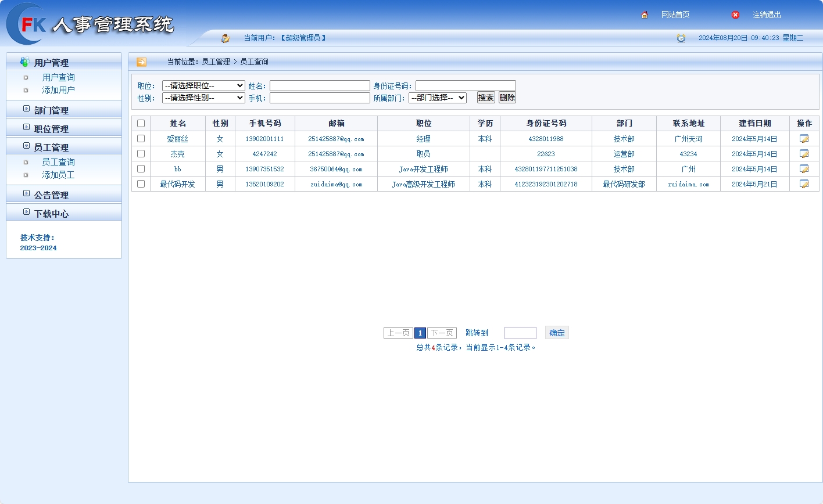Click the bullet icon beside 添加用户
Image resolution: width=823 pixels, height=504 pixels.
point(26,90)
